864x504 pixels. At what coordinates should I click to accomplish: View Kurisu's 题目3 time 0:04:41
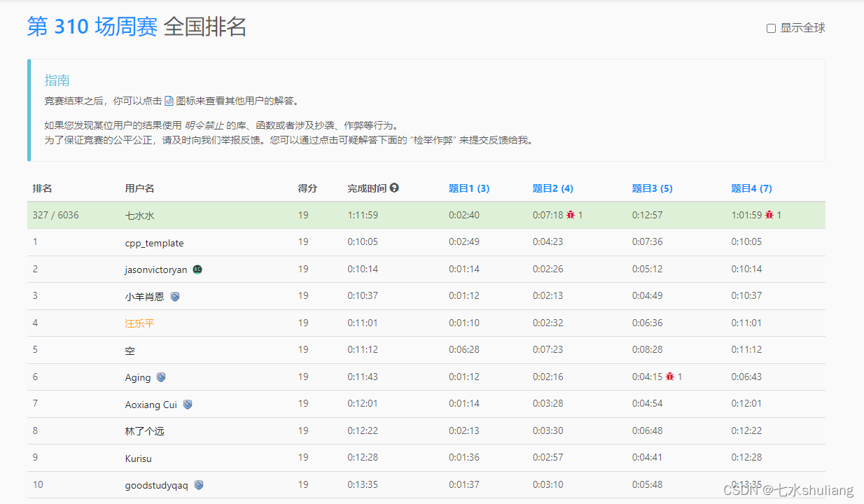(x=648, y=457)
